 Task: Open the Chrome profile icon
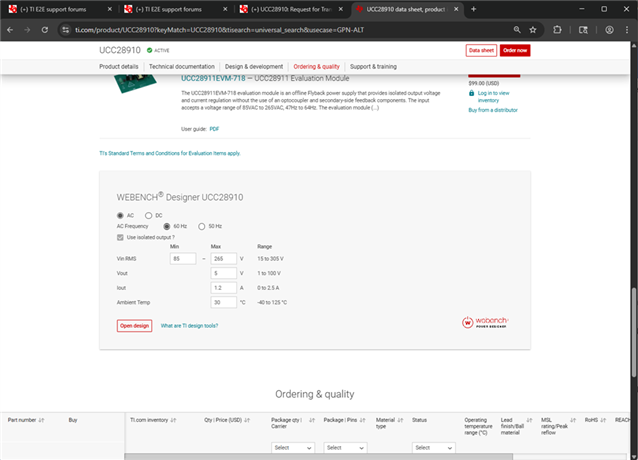coord(609,30)
